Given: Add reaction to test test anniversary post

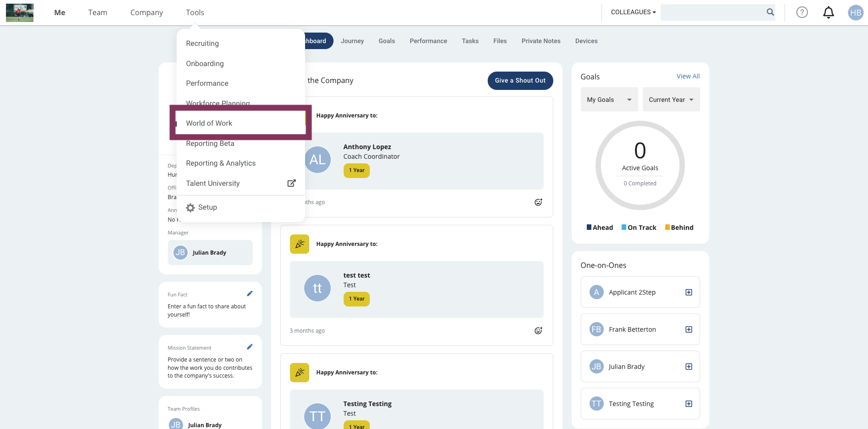Looking at the screenshot, I should tap(538, 331).
